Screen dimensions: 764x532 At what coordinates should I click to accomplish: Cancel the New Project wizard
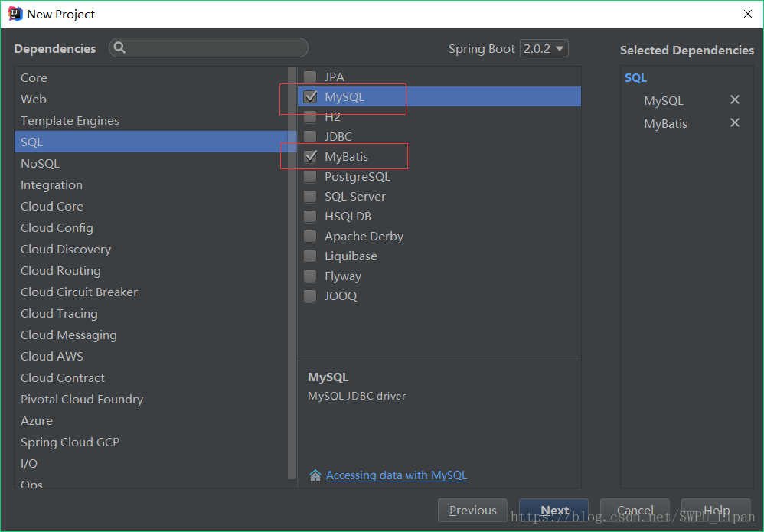click(x=635, y=510)
